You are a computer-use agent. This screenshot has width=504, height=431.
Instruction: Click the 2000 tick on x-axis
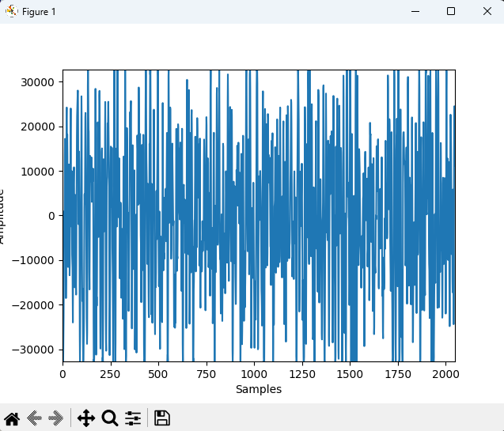(x=445, y=373)
